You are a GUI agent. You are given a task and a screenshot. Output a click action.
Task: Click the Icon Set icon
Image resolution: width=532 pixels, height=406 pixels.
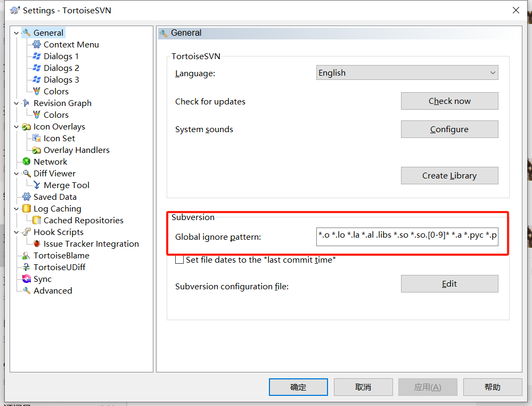[x=37, y=138]
